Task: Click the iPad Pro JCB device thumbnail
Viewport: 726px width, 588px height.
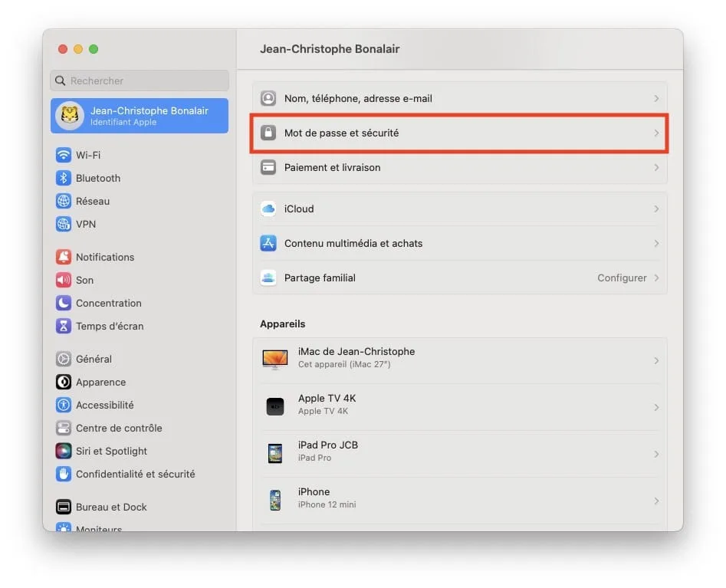Action: [275, 453]
